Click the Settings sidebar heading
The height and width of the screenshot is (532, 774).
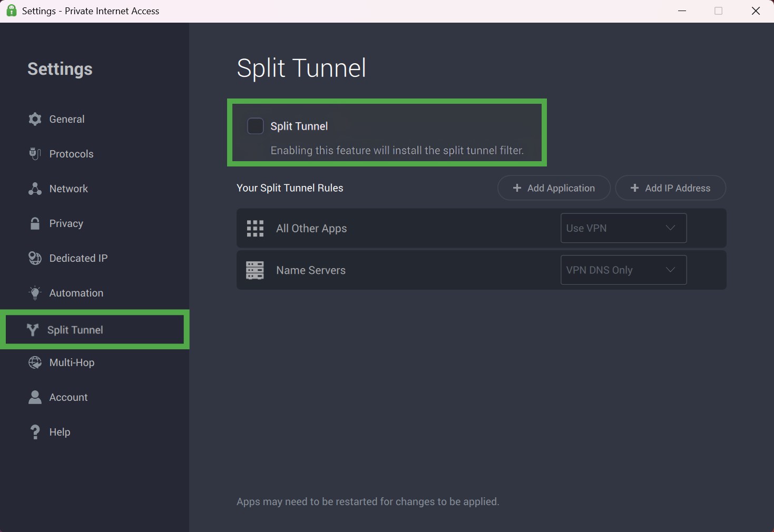pyautogui.click(x=60, y=69)
